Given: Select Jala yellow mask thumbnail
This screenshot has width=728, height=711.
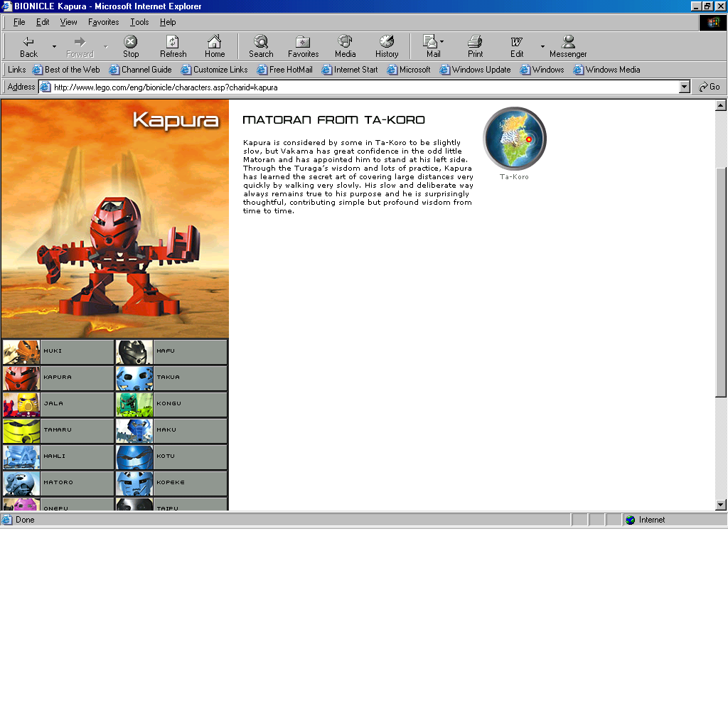Looking at the screenshot, I should [21, 405].
